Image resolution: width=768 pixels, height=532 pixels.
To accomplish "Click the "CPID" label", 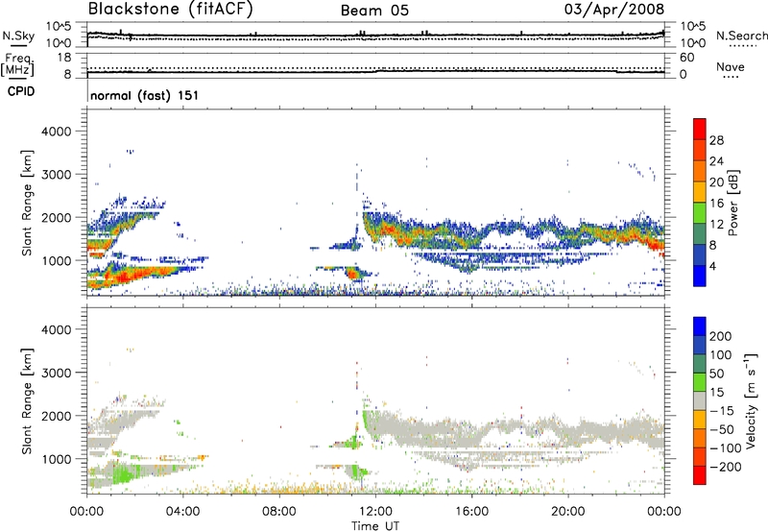I will tap(21, 91).
